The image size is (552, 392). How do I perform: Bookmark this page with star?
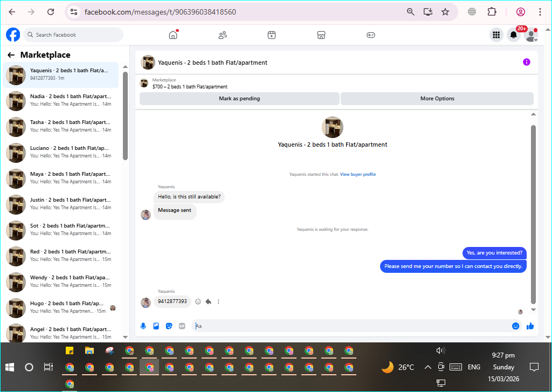point(445,12)
